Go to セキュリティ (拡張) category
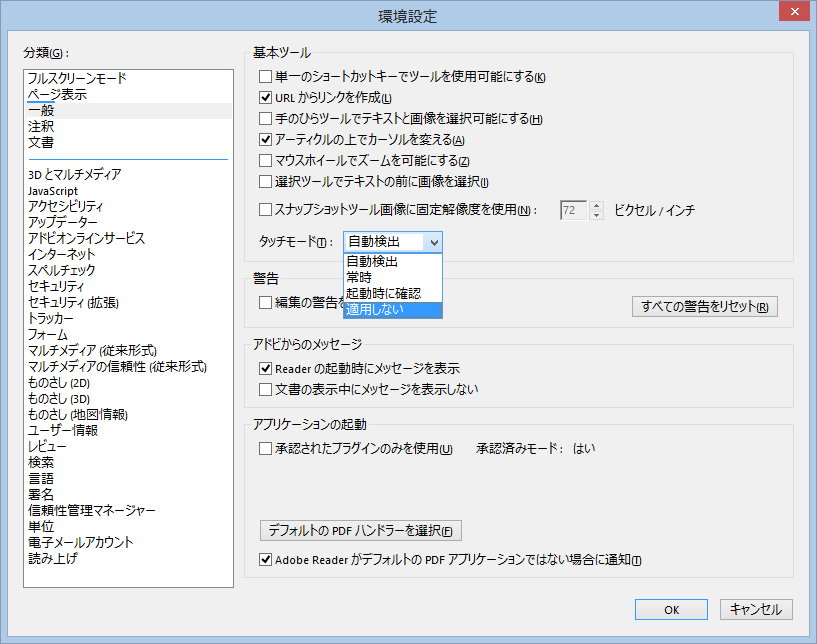 tap(74, 302)
